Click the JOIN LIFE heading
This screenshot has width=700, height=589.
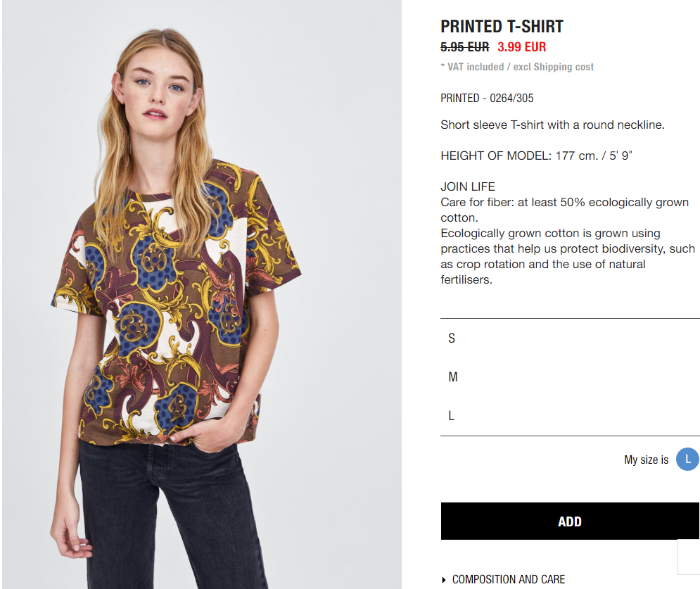point(467,186)
